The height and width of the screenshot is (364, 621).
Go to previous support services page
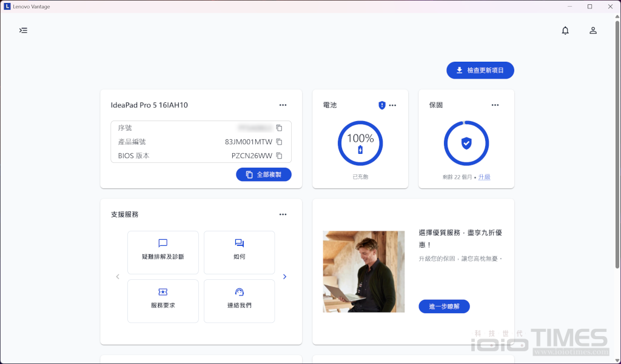click(x=118, y=277)
